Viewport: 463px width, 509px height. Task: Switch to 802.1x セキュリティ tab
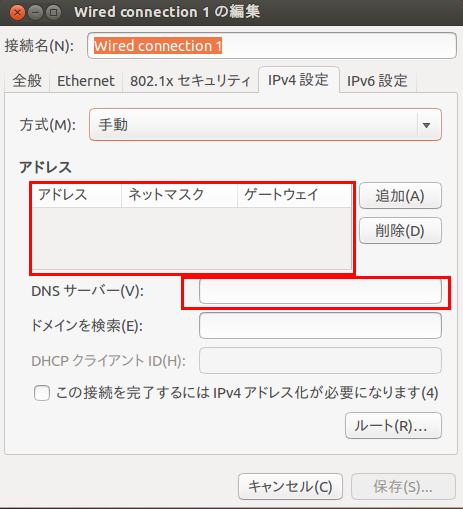point(190,81)
